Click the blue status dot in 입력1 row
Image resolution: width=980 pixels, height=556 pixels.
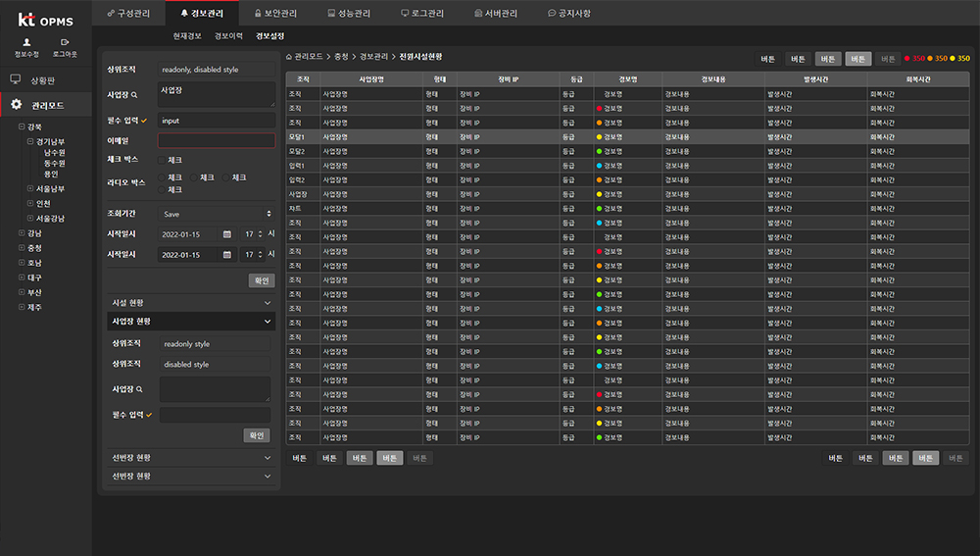[600, 166]
